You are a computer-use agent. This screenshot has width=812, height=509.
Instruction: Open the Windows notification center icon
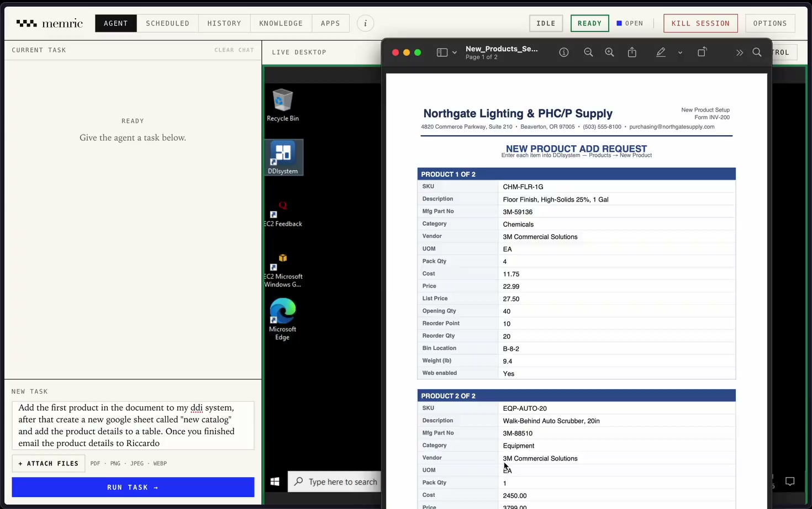point(790,481)
